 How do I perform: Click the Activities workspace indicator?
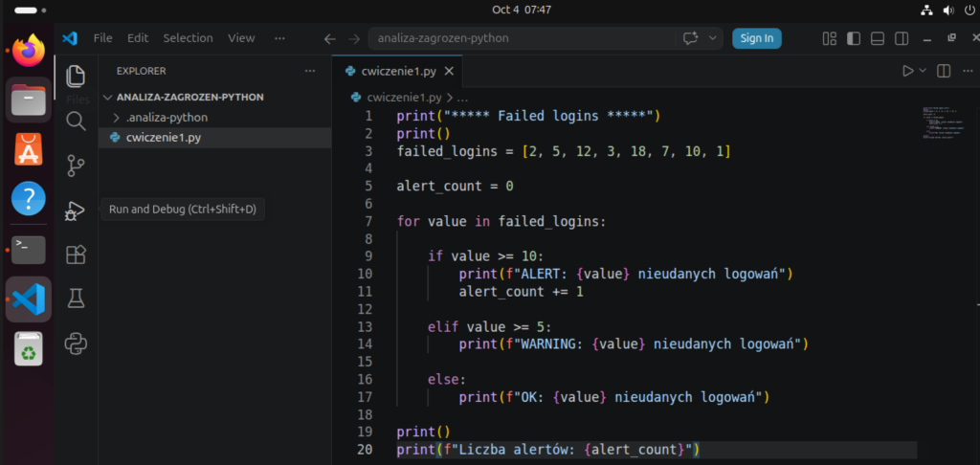point(30,11)
